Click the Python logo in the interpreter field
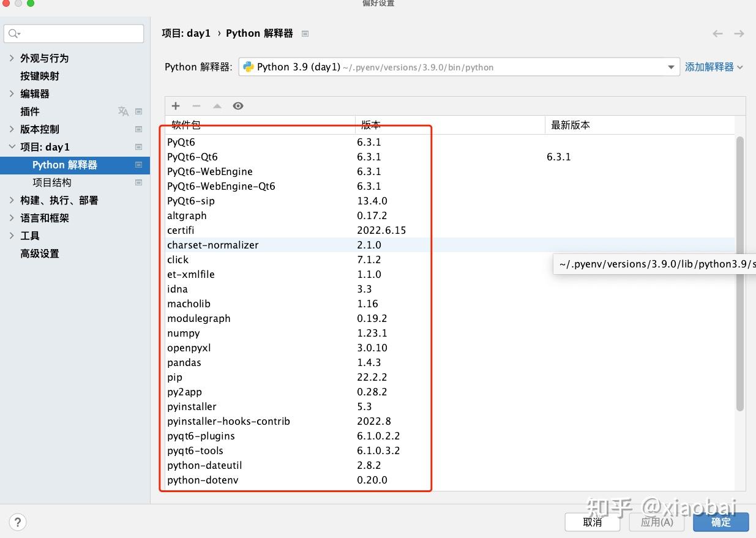Image resolution: width=756 pixels, height=538 pixels. (x=247, y=67)
